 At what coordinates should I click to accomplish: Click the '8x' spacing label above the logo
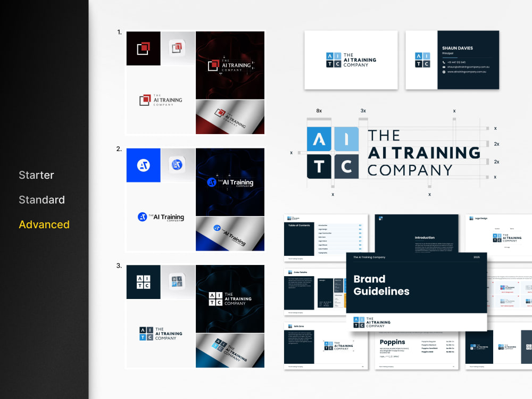click(319, 111)
